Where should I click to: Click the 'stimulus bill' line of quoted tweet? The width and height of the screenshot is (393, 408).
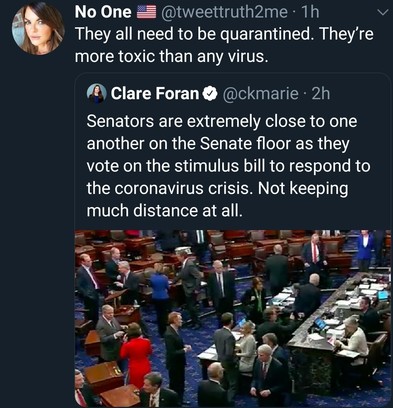(x=228, y=166)
